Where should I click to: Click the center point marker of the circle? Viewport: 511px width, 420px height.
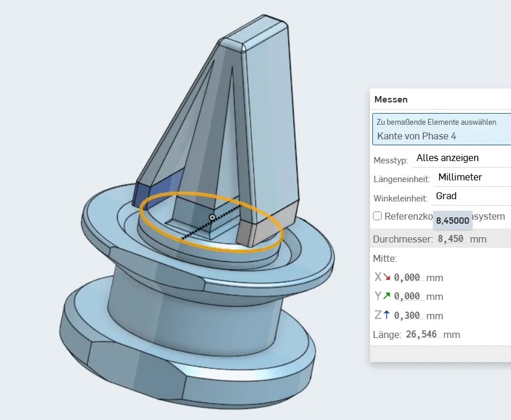[212, 217]
